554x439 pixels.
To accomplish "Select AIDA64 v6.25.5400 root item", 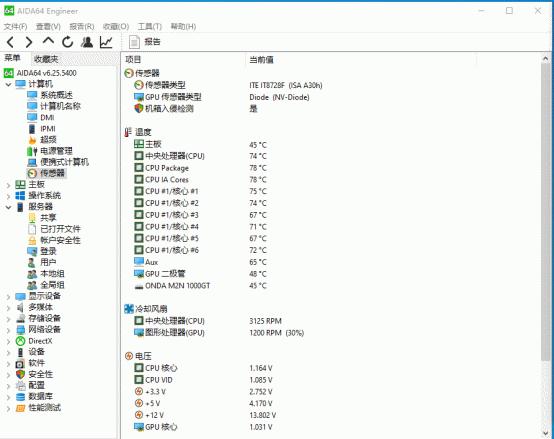I will click(x=40, y=73).
